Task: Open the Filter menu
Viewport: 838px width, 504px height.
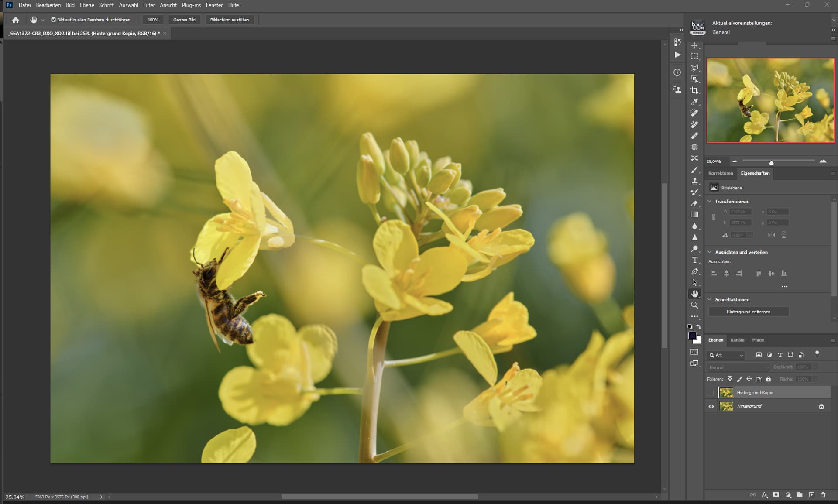Action: tap(149, 5)
